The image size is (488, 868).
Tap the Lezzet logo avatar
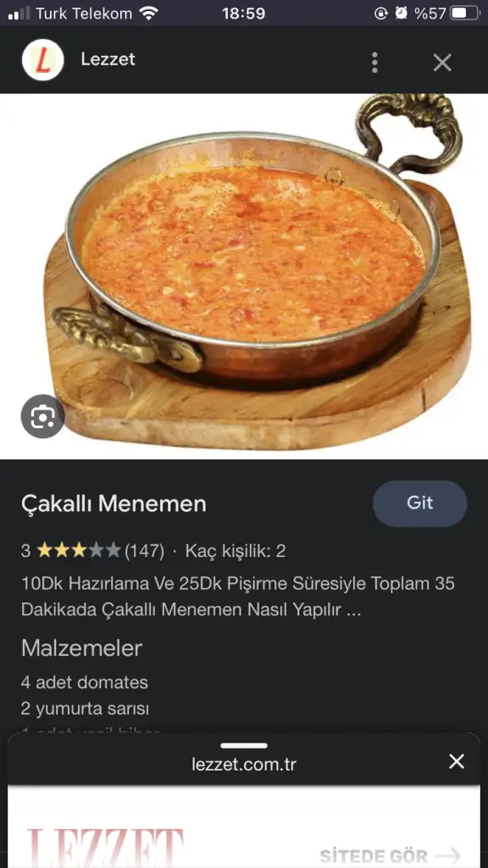pos(42,60)
